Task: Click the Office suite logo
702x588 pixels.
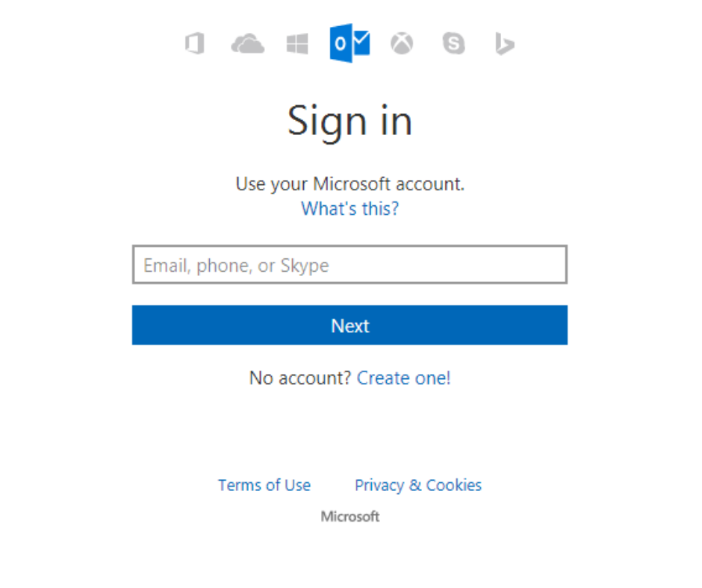Action: click(194, 43)
